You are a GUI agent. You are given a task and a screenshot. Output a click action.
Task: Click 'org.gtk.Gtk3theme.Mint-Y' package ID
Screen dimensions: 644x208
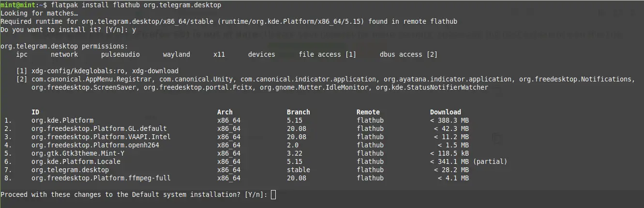click(x=78, y=153)
